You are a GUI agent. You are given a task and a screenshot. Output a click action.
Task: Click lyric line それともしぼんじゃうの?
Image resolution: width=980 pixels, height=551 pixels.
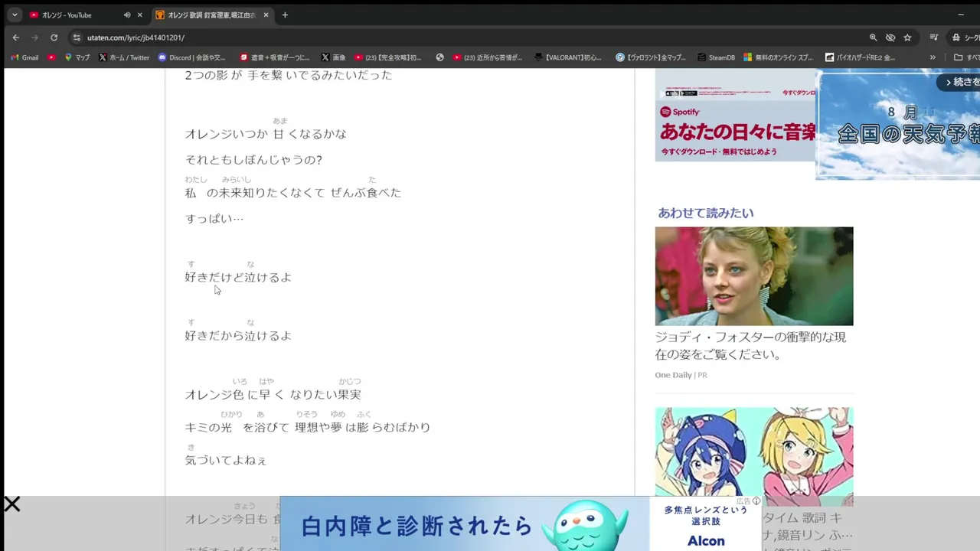(x=253, y=160)
